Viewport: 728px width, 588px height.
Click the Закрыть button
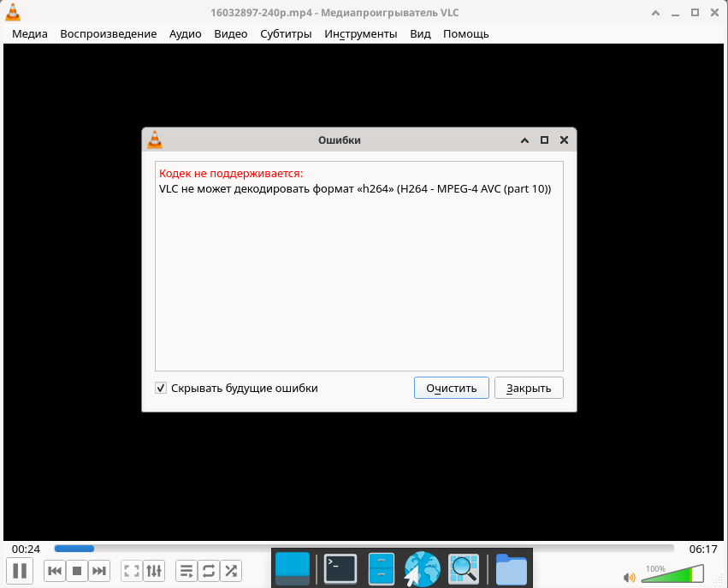tap(529, 388)
